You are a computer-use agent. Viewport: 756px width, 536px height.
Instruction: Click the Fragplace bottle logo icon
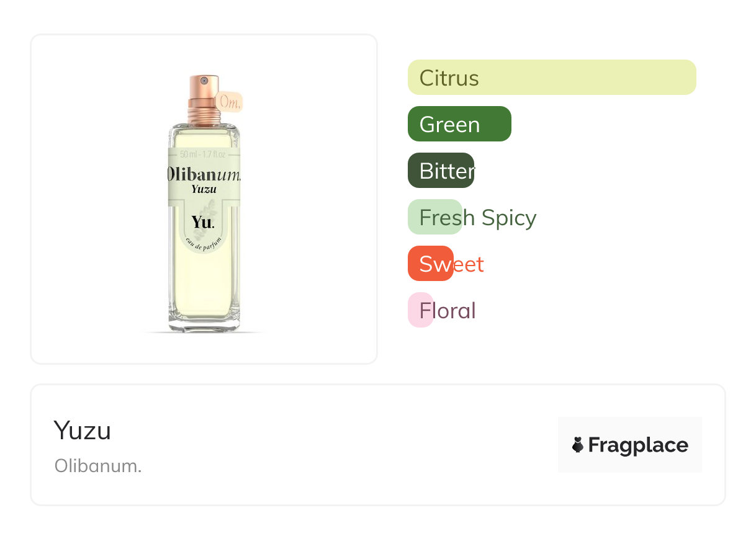point(578,445)
